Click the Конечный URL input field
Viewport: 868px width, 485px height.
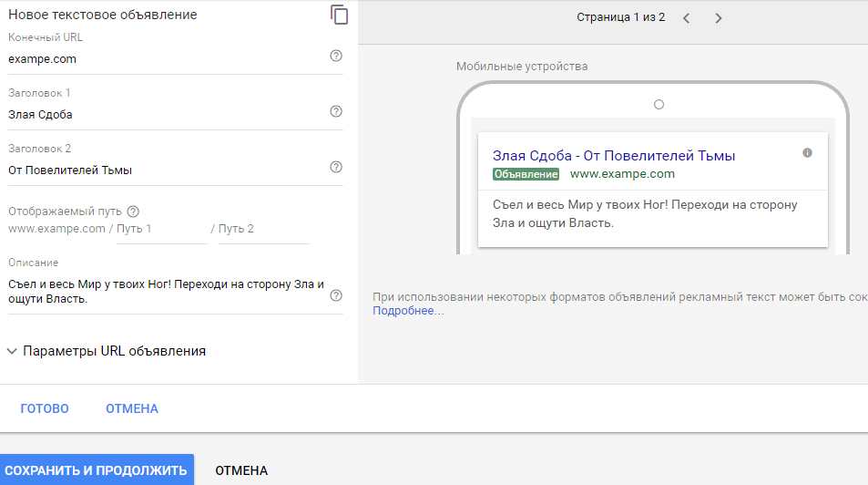[x=164, y=59]
